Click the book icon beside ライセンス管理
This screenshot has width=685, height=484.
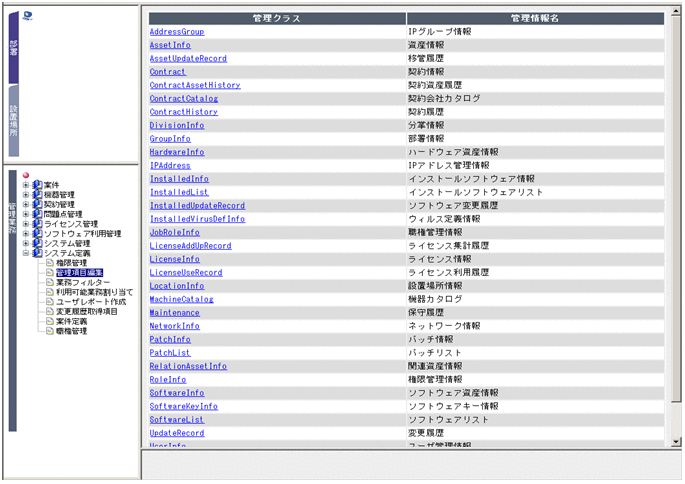coord(38,224)
